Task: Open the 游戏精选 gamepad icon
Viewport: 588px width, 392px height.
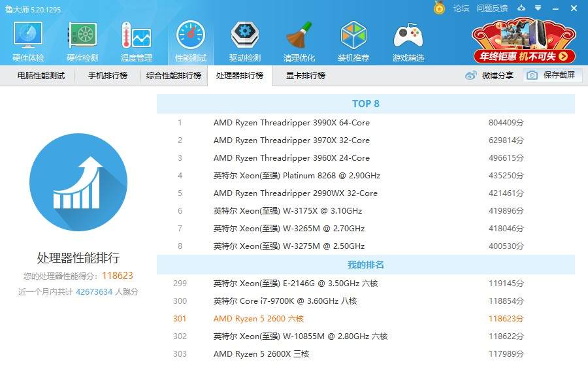Action: [408, 41]
